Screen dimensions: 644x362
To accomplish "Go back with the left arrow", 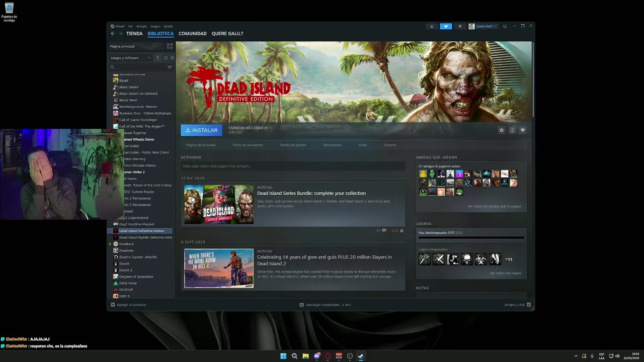I will (113, 34).
